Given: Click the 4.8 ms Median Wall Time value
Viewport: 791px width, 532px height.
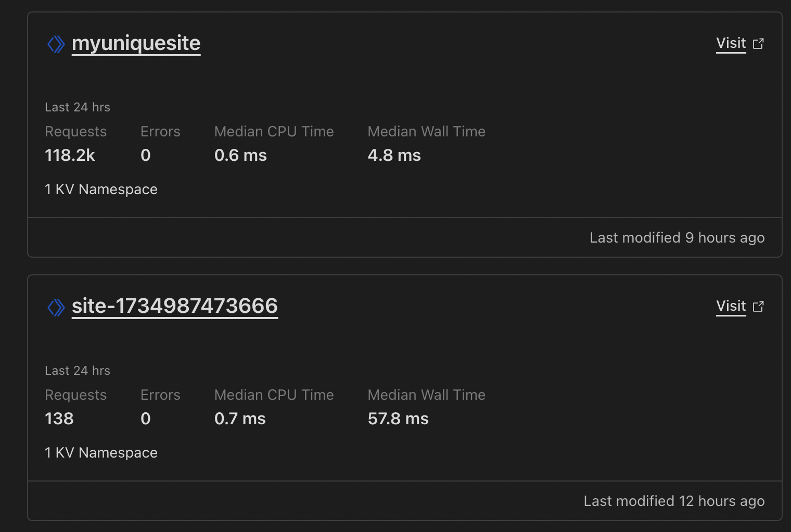Looking at the screenshot, I should [x=394, y=155].
